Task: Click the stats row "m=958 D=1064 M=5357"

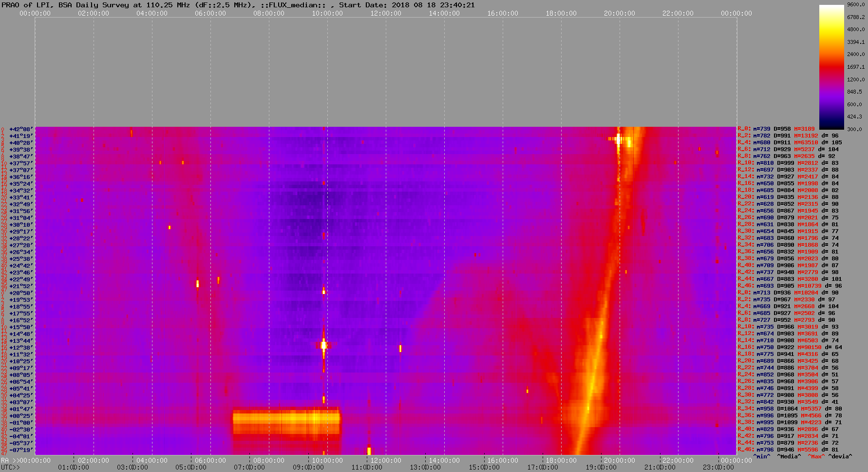Action: pyautogui.click(x=790, y=409)
